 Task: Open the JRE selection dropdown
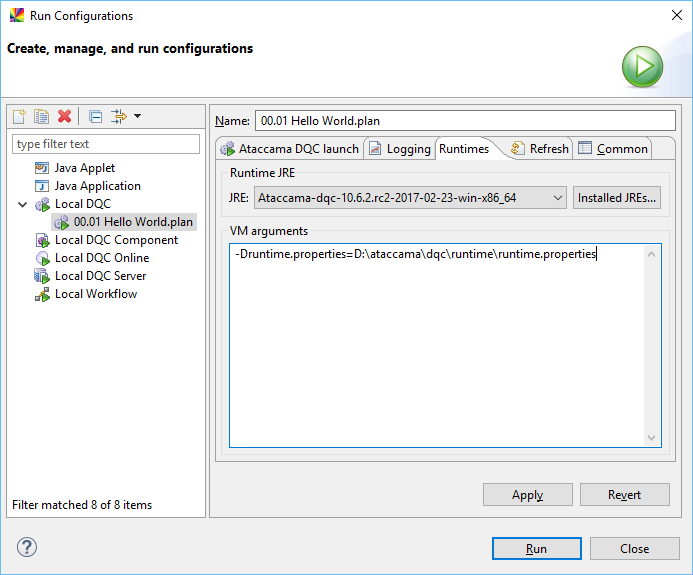tap(410, 198)
